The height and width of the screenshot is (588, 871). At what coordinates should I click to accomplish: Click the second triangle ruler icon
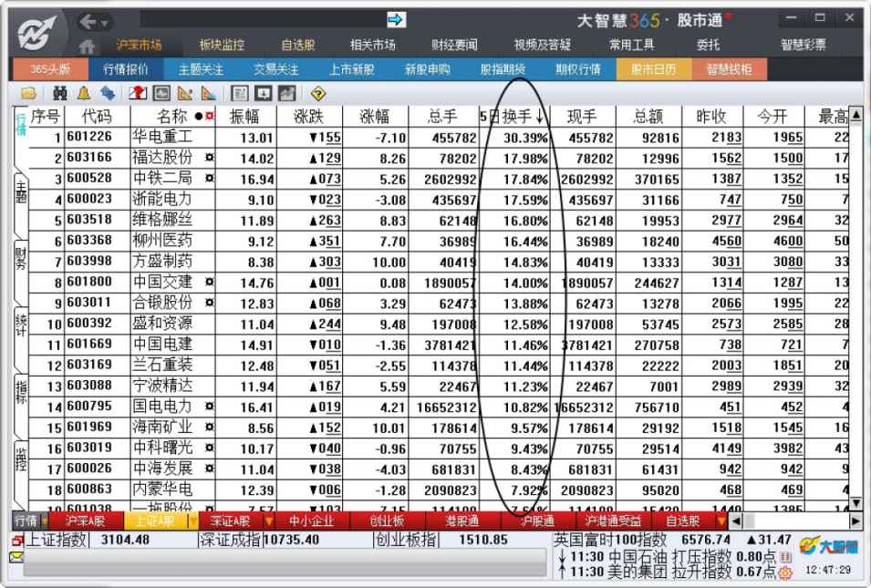[x=209, y=93]
